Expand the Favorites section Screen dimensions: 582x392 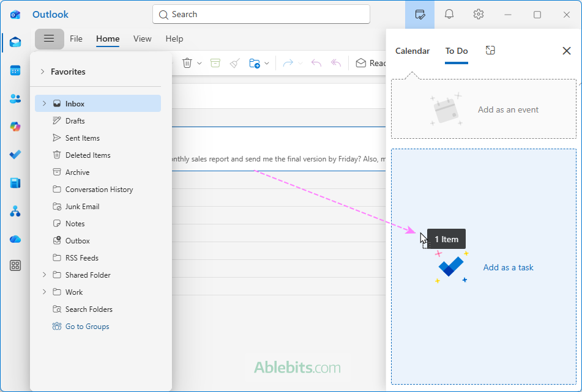(x=42, y=72)
